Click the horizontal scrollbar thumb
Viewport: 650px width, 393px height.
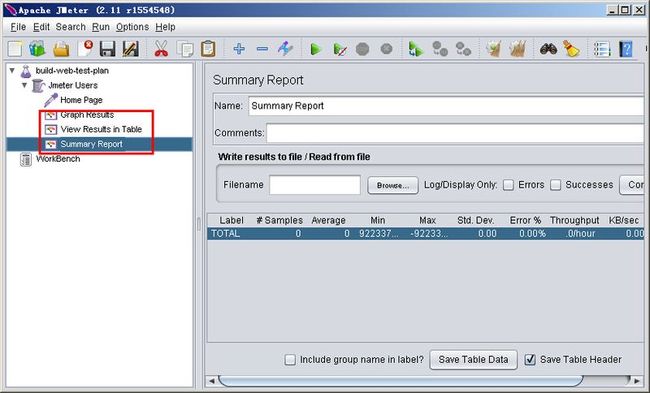tap(400, 381)
